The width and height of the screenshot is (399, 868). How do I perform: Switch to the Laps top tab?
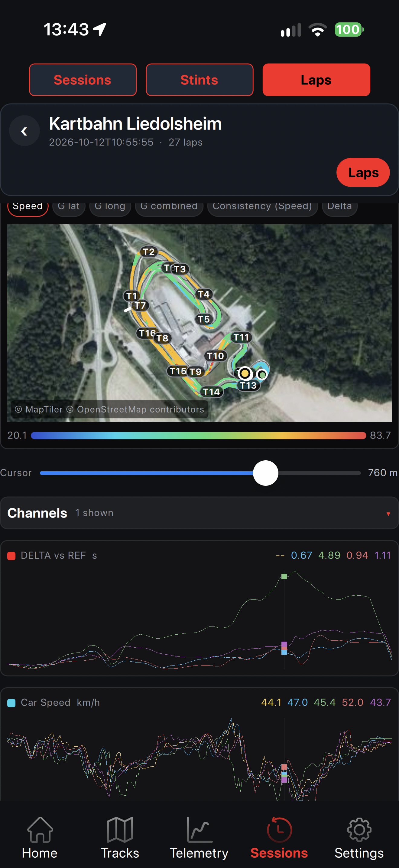click(316, 80)
